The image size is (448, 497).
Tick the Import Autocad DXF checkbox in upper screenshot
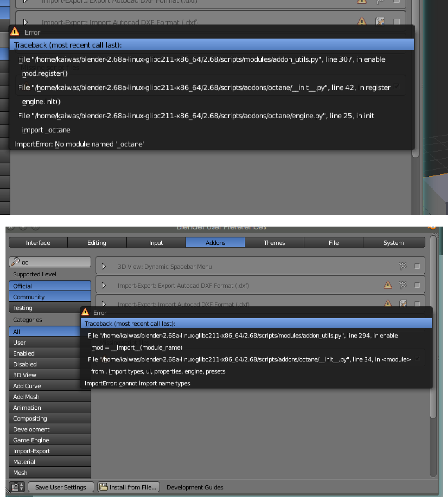pyautogui.click(x=396, y=22)
